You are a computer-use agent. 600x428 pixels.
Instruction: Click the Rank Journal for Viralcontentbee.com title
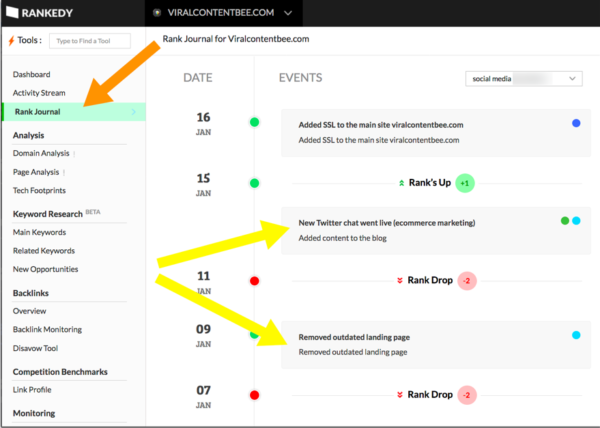click(x=236, y=39)
